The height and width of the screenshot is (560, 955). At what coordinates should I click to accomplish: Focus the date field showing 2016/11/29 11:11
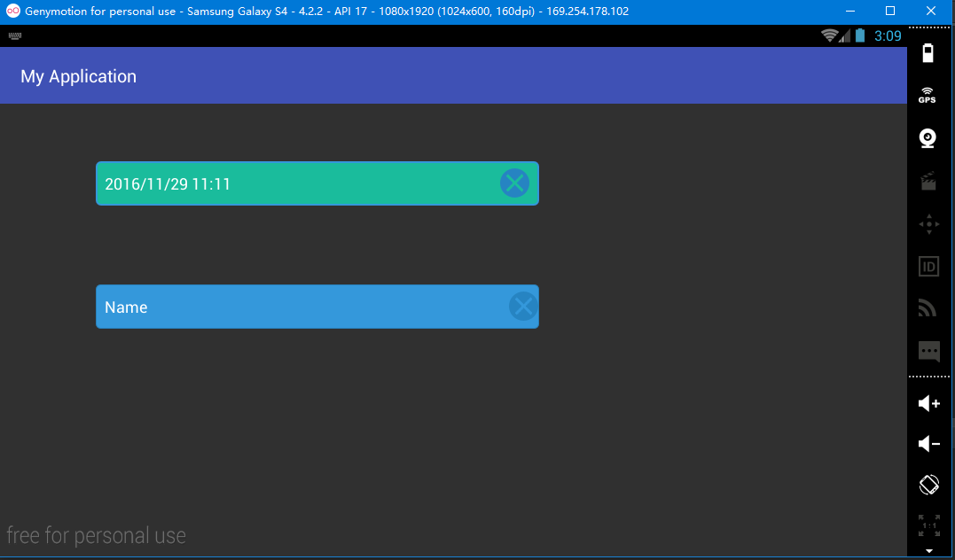317,183
